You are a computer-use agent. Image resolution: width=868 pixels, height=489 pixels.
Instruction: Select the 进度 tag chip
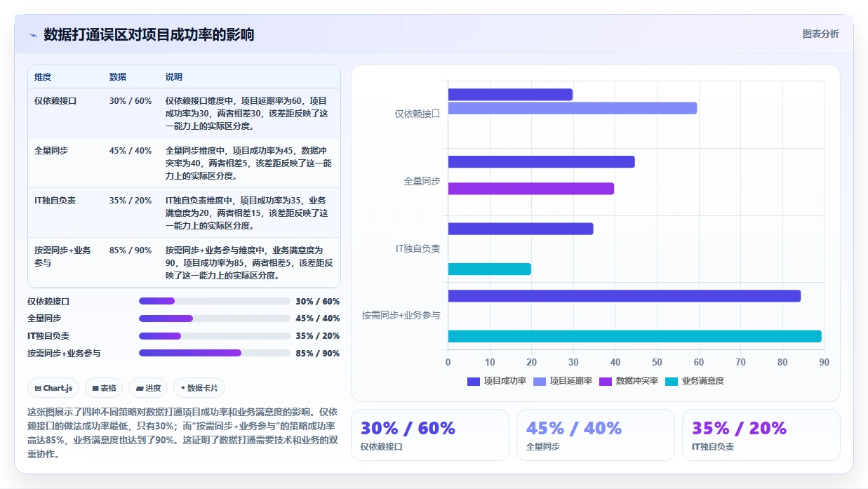tap(148, 388)
